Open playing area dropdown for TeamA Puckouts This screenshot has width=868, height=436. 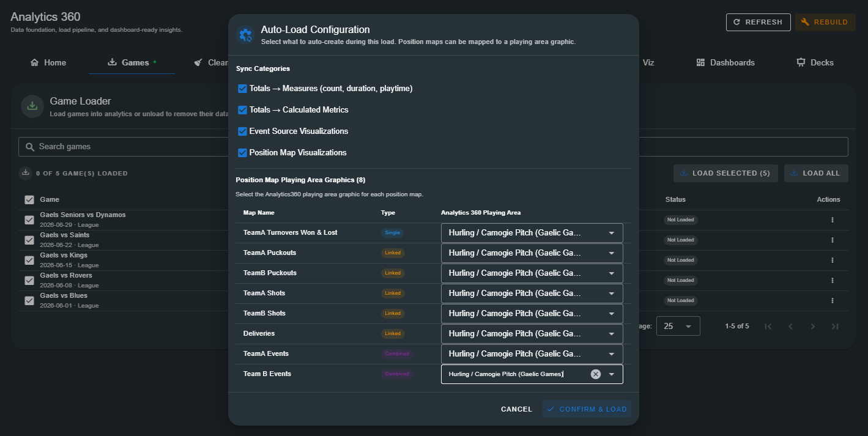532,253
